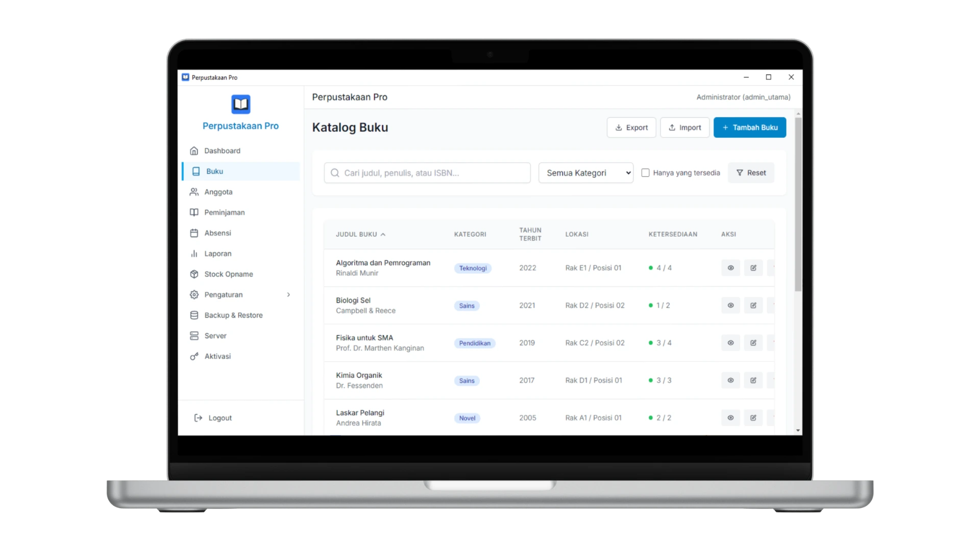Click Tambah Buku to add a book
Screen dimensions: 980x551
click(750, 128)
